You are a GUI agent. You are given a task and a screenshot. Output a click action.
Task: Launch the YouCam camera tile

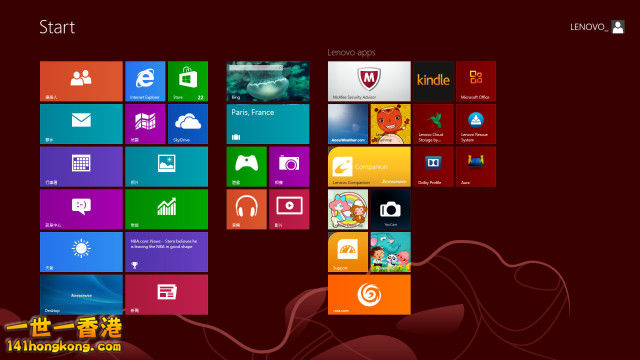pyautogui.click(x=391, y=209)
